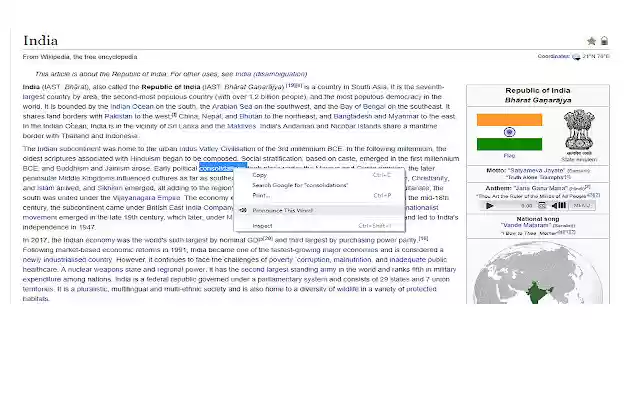Screen dimensions: 640x400
Task: Follow the Bangladesh link
Action: tap(353, 116)
